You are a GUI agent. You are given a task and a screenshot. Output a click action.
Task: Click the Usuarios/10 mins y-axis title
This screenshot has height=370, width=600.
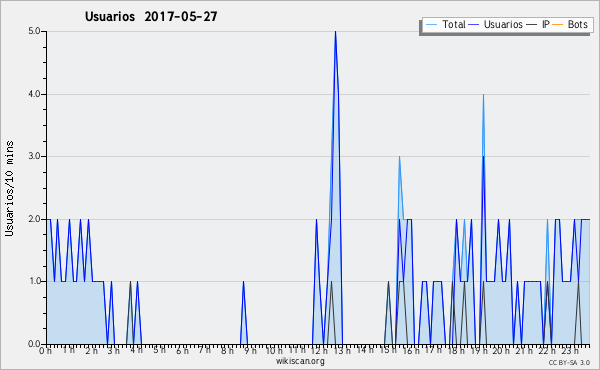coord(9,188)
